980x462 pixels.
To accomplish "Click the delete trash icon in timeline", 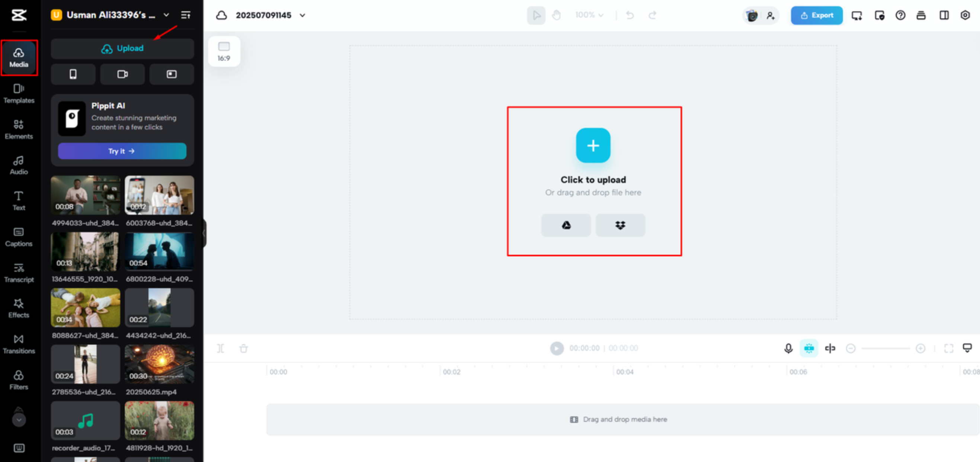I will (x=243, y=348).
